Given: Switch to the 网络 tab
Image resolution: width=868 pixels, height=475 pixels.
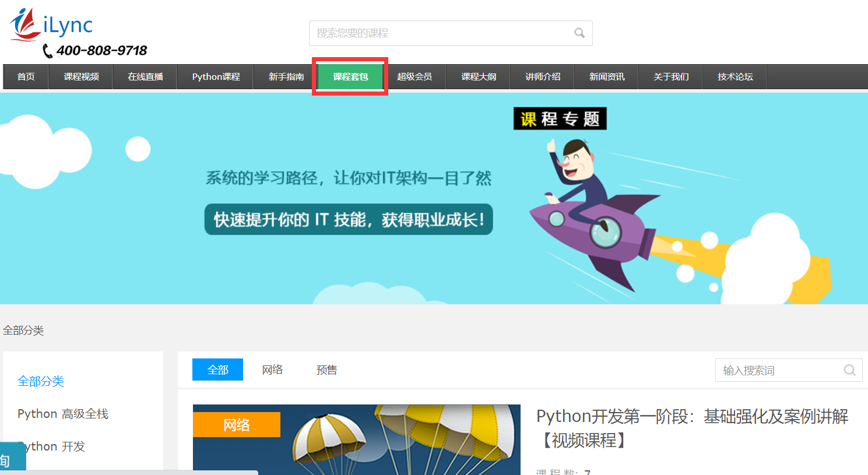Looking at the screenshot, I should pos(272,370).
